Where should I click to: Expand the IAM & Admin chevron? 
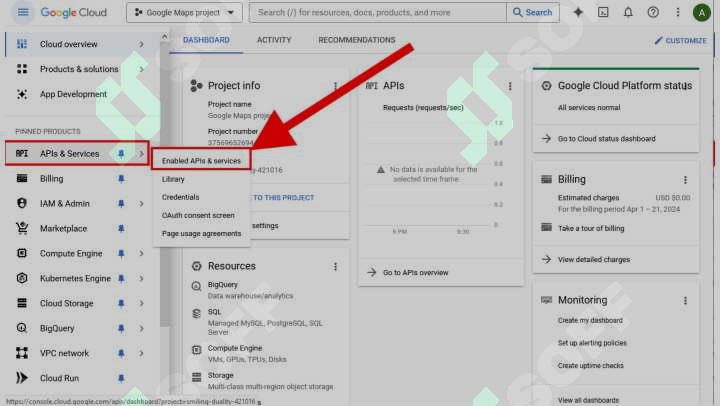[x=141, y=203]
